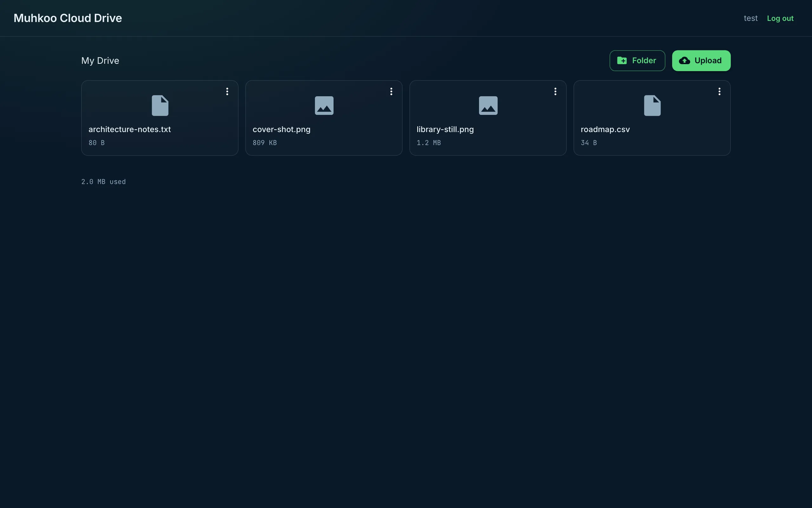This screenshot has width=812, height=508.
Task: Select the library-still.png file name
Action: (x=445, y=129)
